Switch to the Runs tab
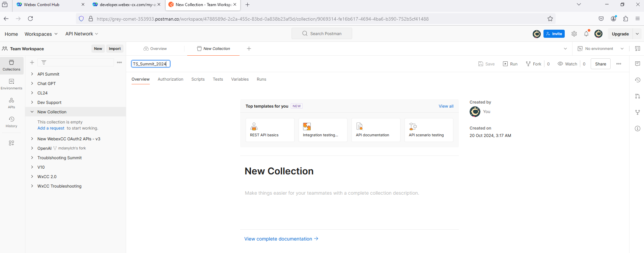Image resolution: width=644 pixels, height=253 pixels. click(261, 79)
